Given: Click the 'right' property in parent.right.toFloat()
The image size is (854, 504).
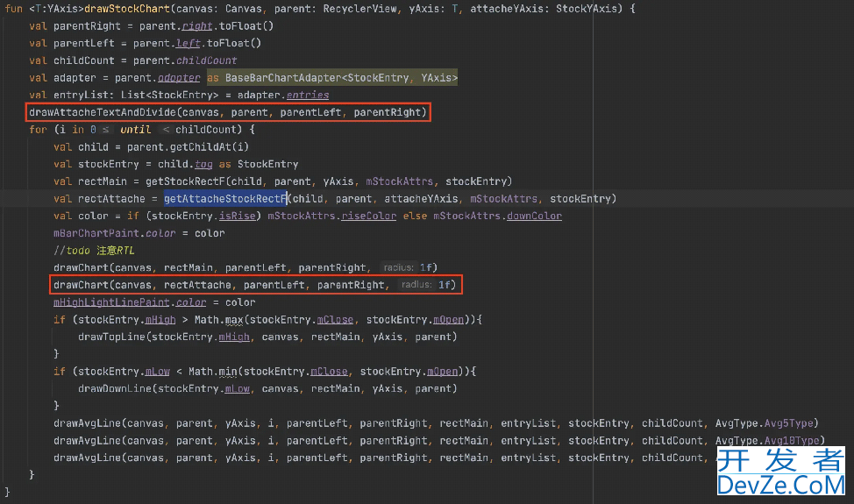Looking at the screenshot, I should [197, 26].
